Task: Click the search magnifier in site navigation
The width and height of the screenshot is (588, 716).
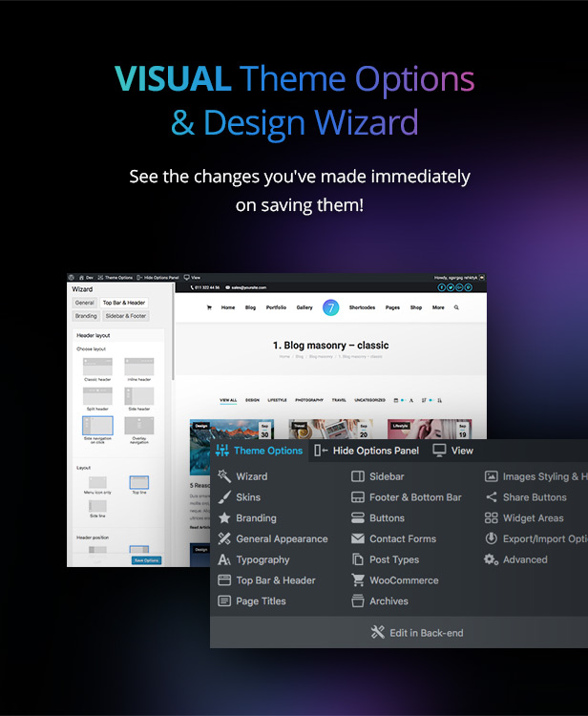Action: tap(456, 307)
